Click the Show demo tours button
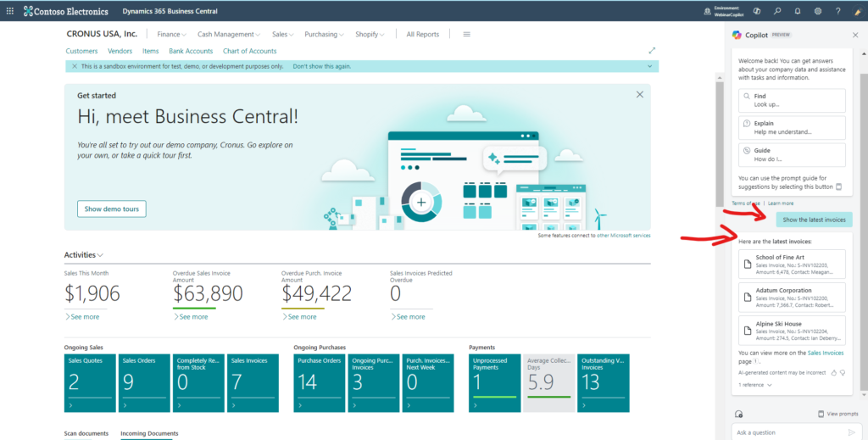This screenshot has width=868, height=440. [112, 209]
